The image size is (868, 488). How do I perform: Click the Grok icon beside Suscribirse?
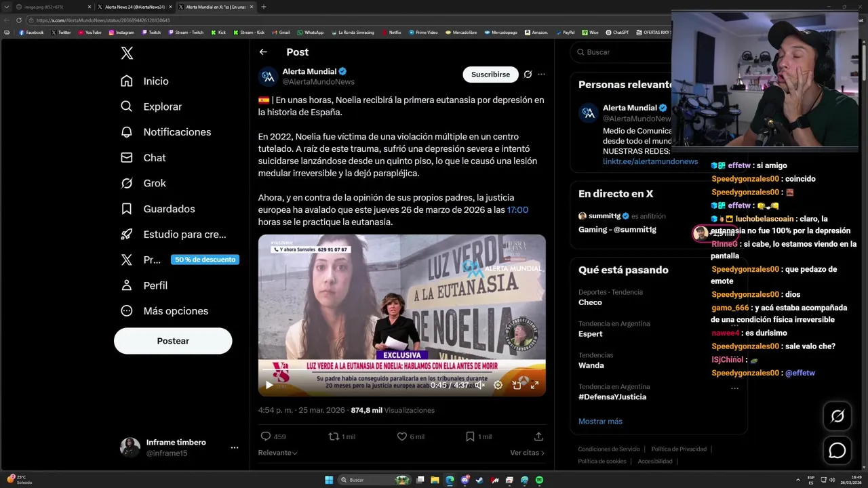pos(528,75)
